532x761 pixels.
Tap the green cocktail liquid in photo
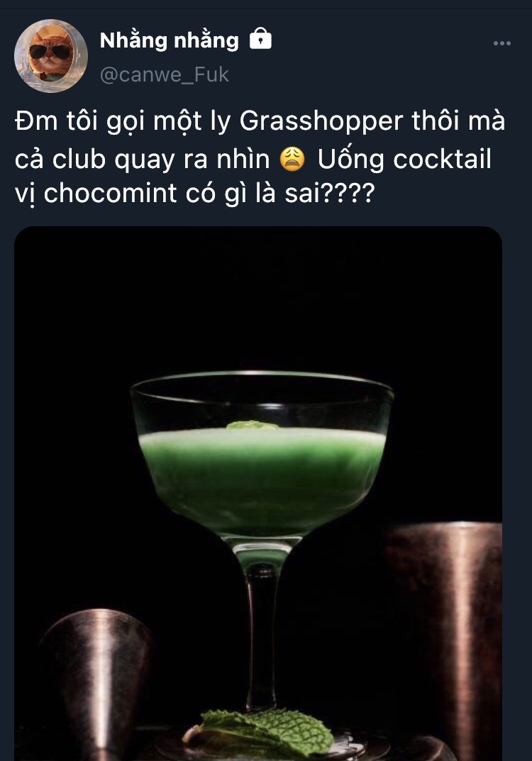tap(262, 480)
